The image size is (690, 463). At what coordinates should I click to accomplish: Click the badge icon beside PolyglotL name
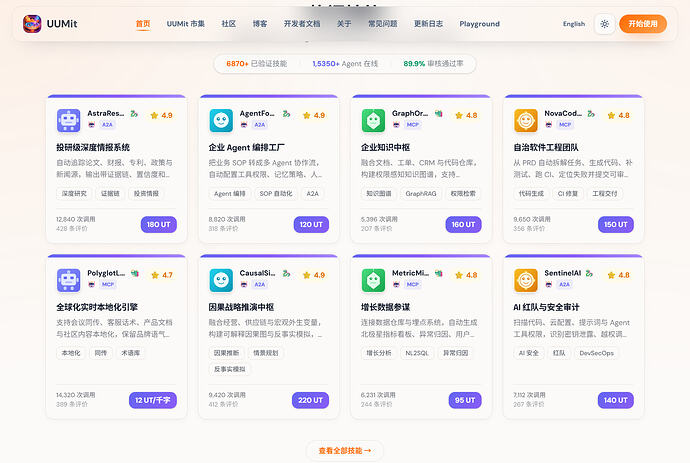[x=135, y=274]
